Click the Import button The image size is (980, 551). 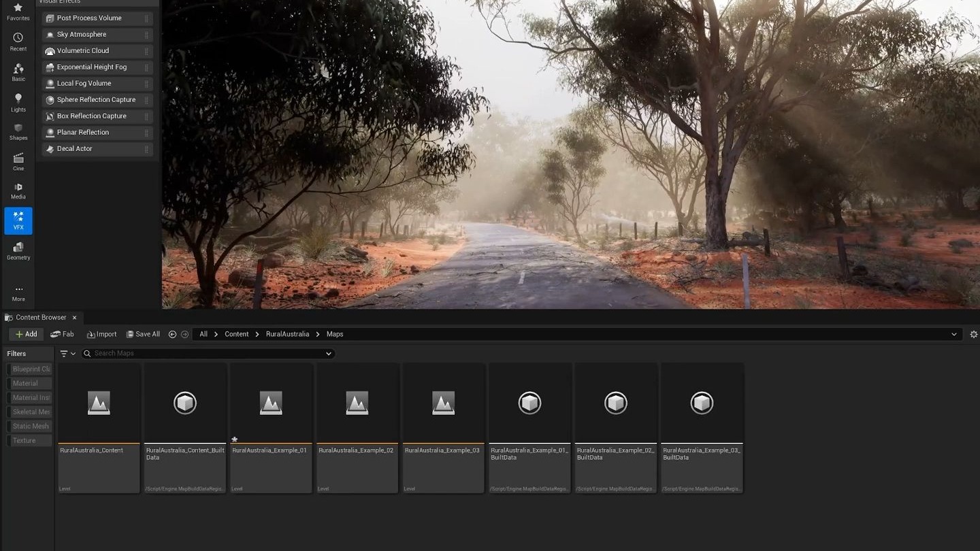102,335
